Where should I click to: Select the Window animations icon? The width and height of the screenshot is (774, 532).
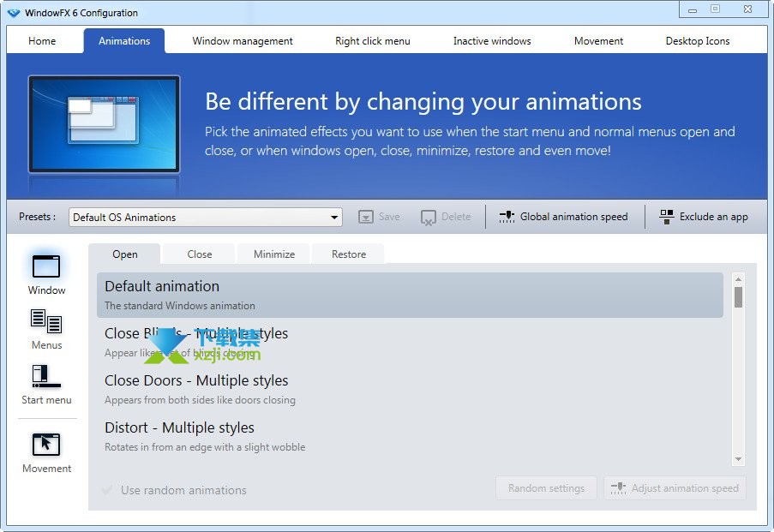pyautogui.click(x=46, y=266)
